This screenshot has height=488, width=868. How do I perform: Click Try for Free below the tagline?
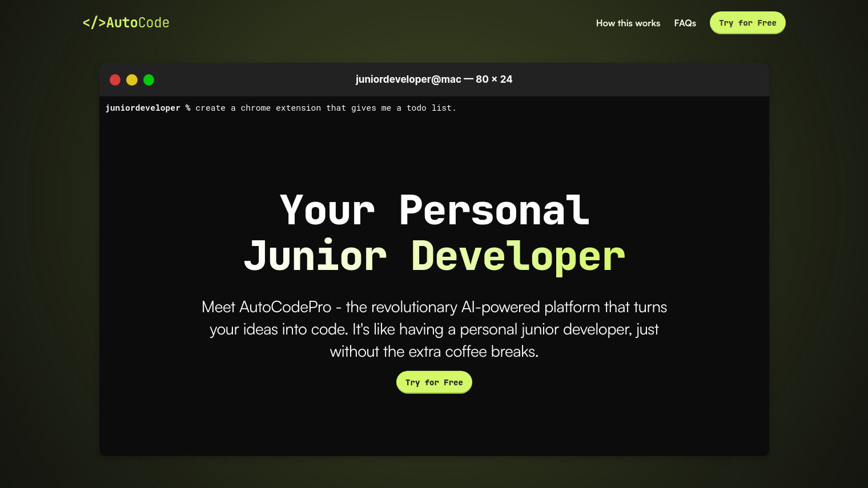pyautogui.click(x=434, y=382)
